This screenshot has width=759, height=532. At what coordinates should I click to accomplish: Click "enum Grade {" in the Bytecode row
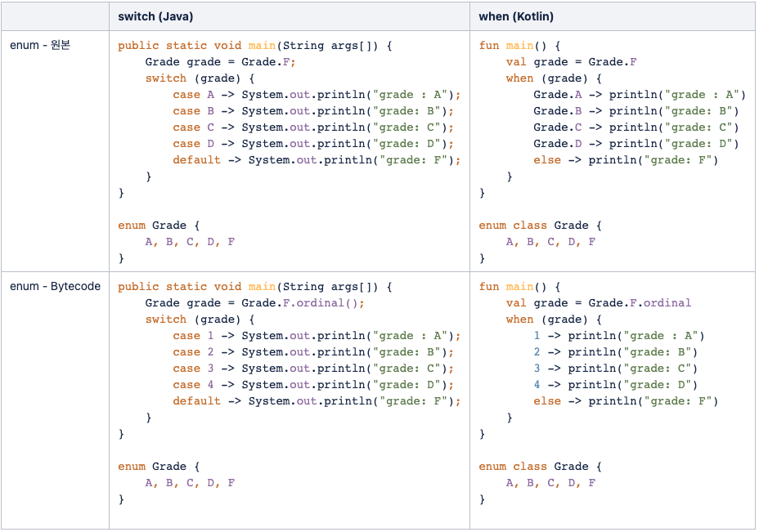tap(159, 467)
